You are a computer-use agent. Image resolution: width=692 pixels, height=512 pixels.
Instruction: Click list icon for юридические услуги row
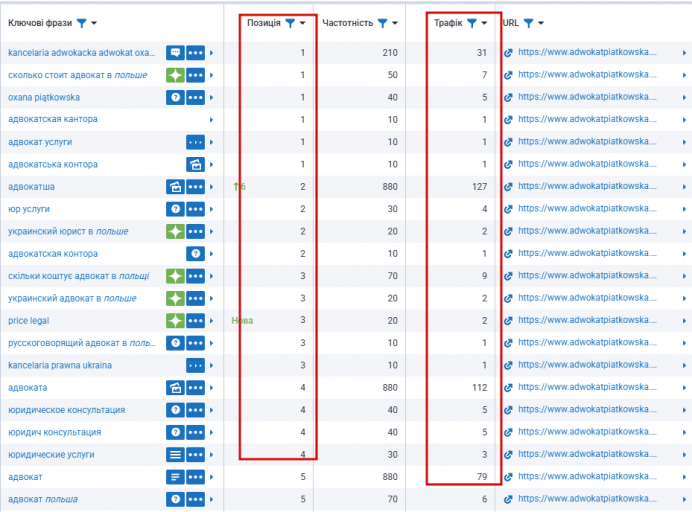click(x=175, y=455)
